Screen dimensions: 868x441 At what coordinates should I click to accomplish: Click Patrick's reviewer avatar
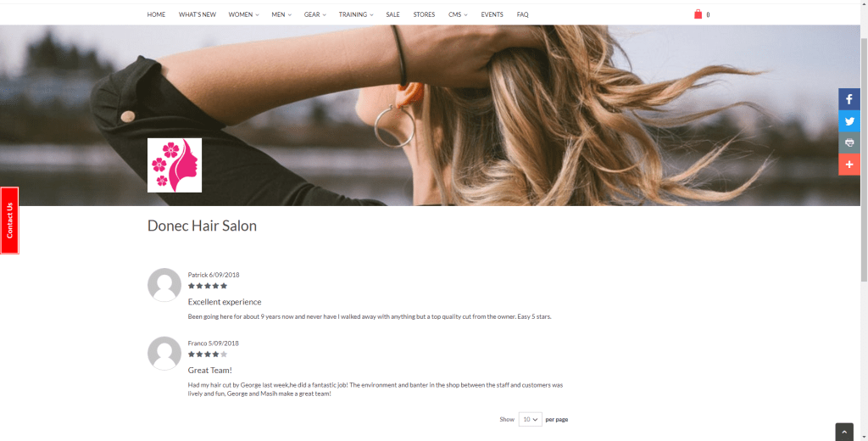pos(164,285)
